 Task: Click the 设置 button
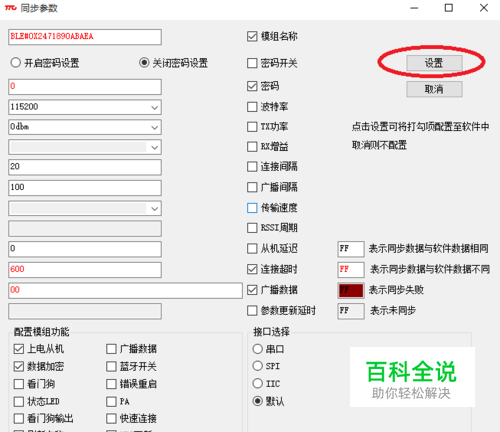(434, 63)
